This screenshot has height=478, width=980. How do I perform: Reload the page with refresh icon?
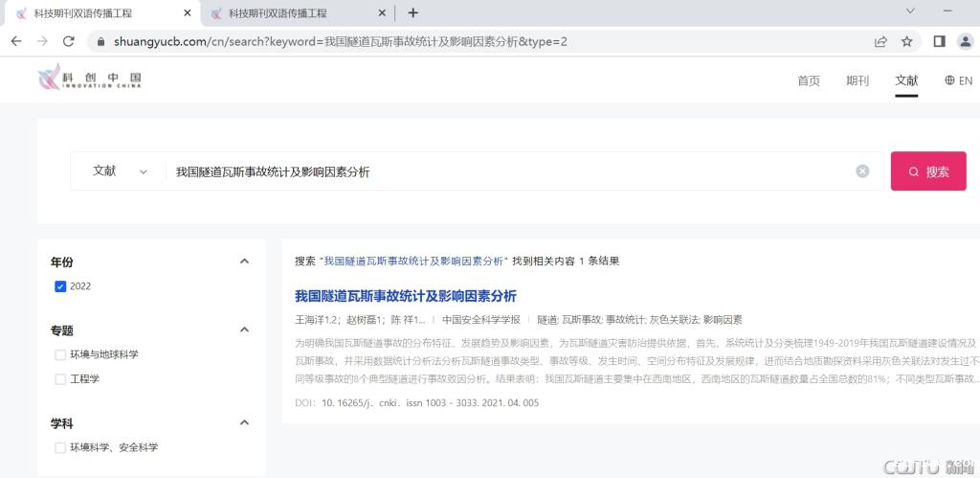pos(68,41)
